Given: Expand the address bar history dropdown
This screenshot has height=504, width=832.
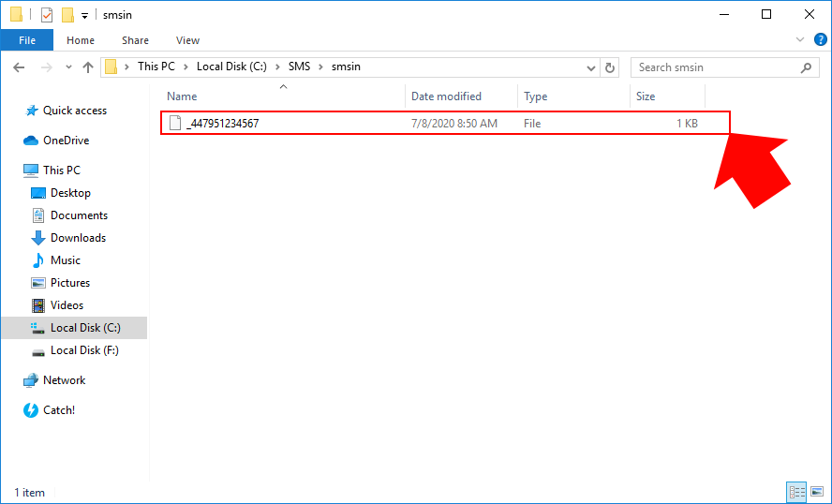Looking at the screenshot, I should click(x=591, y=67).
